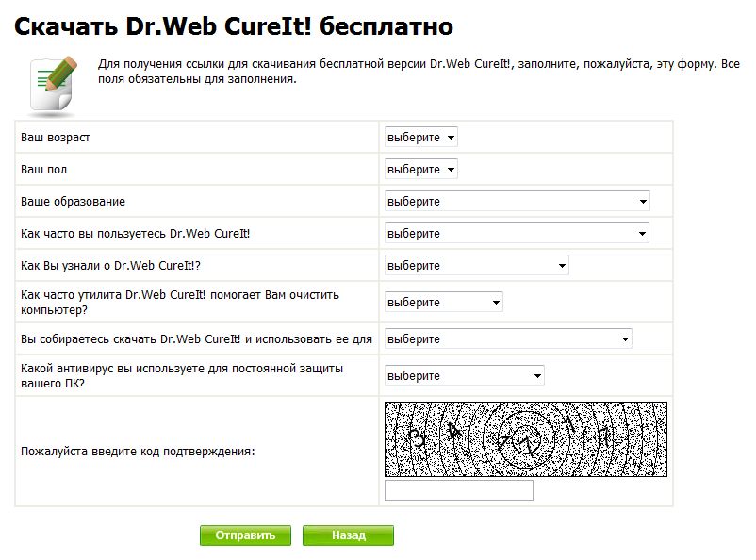Click the "Ваш пол" label text
The image size is (756, 560).
tap(43, 170)
